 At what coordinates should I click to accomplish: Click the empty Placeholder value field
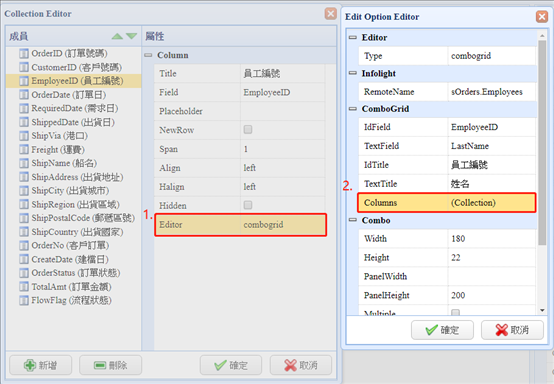pyautogui.click(x=282, y=111)
